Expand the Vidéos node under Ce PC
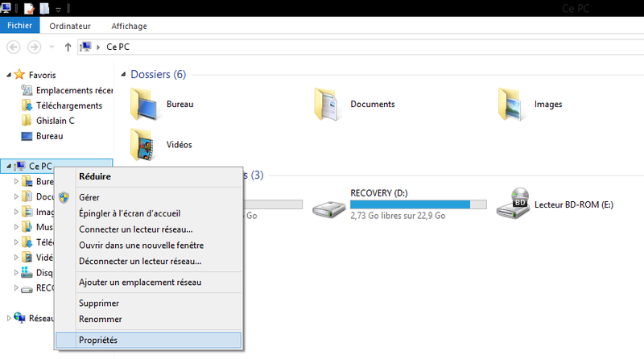The width and height of the screenshot is (644, 359). (x=16, y=257)
